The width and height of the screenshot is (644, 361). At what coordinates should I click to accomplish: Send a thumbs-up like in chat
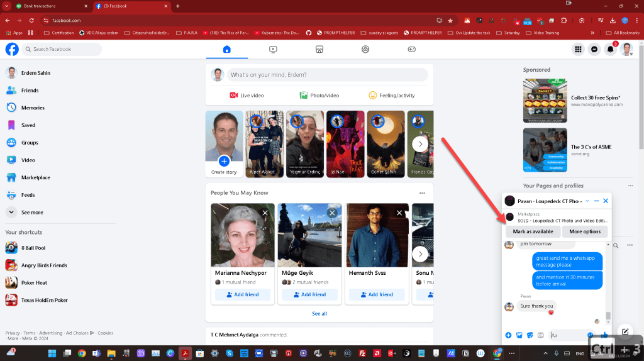604,336
